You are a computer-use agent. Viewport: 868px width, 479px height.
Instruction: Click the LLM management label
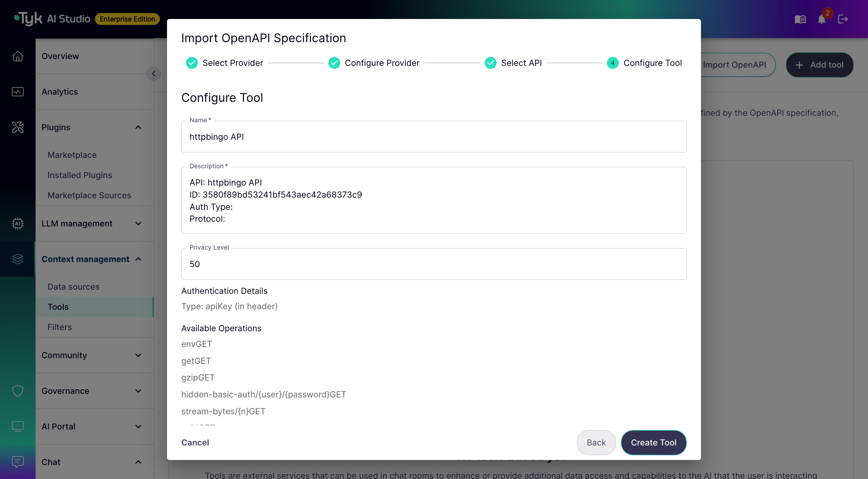coord(77,223)
